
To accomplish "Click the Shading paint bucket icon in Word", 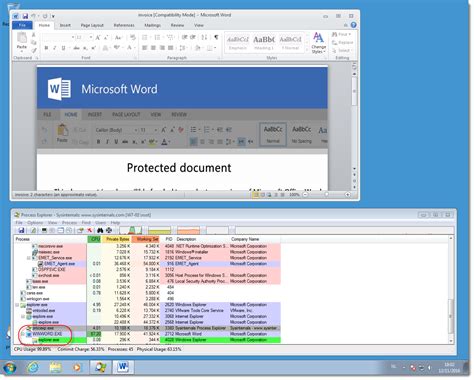I will (199, 48).
